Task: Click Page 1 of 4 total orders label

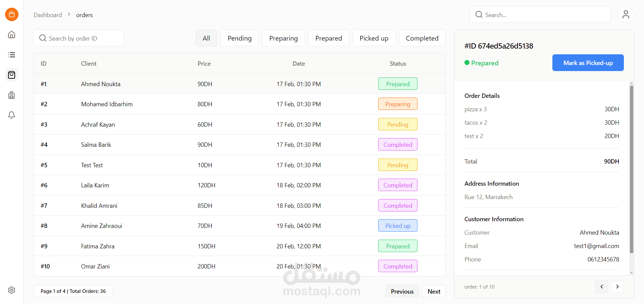Action: [73, 291]
